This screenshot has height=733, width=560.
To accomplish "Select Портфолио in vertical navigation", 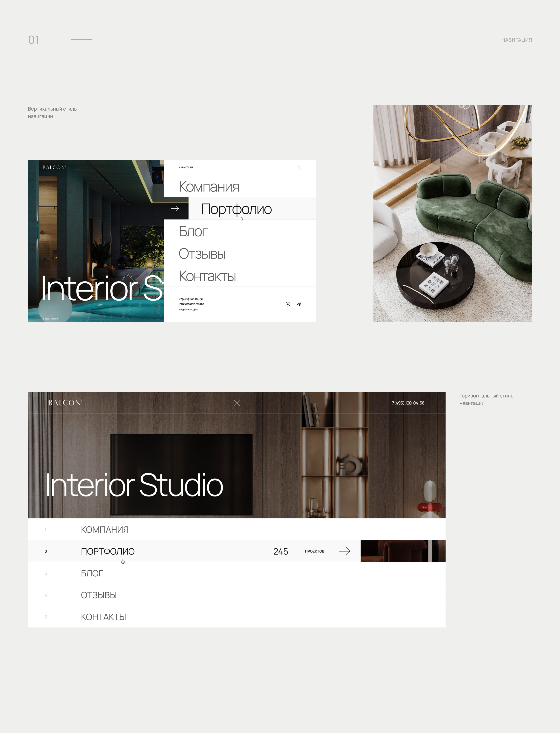I will coord(236,209).
